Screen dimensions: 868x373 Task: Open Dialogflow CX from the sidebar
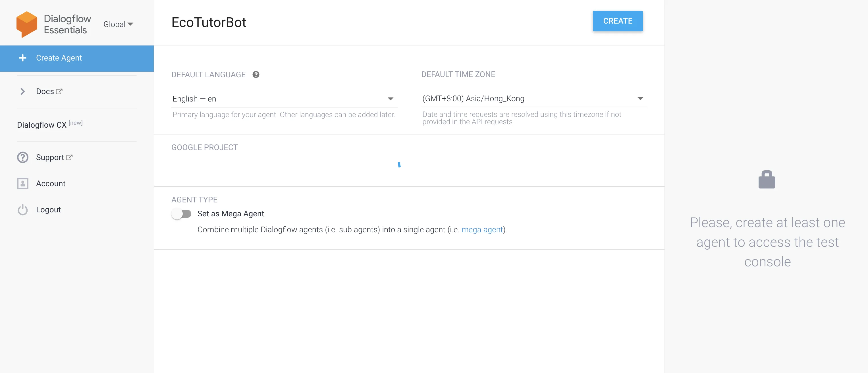tap(42, 125)
